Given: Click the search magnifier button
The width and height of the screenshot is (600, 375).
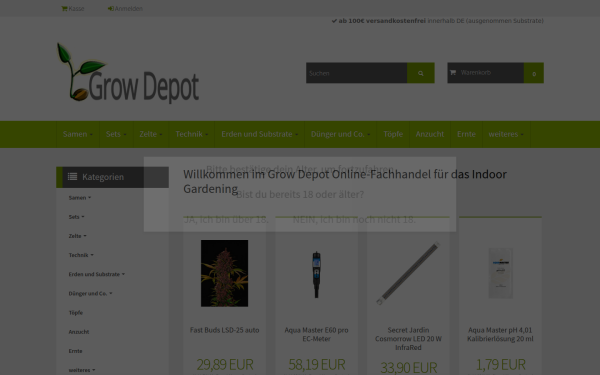Looking at the screenshot, I should [x=421, y=73].
